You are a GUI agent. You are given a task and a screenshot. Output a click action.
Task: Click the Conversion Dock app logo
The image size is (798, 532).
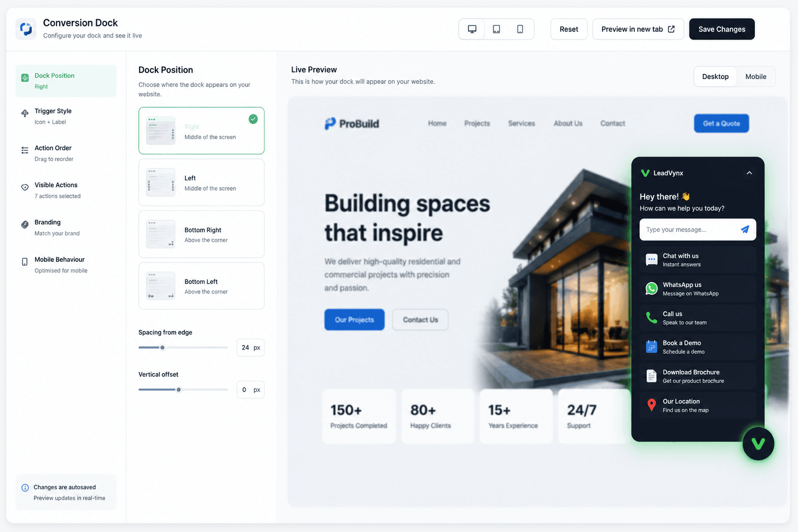[26, 29]
